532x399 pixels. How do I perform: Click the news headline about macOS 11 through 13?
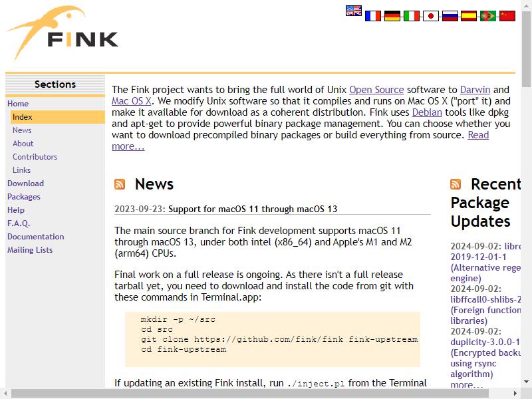point(253,209)
